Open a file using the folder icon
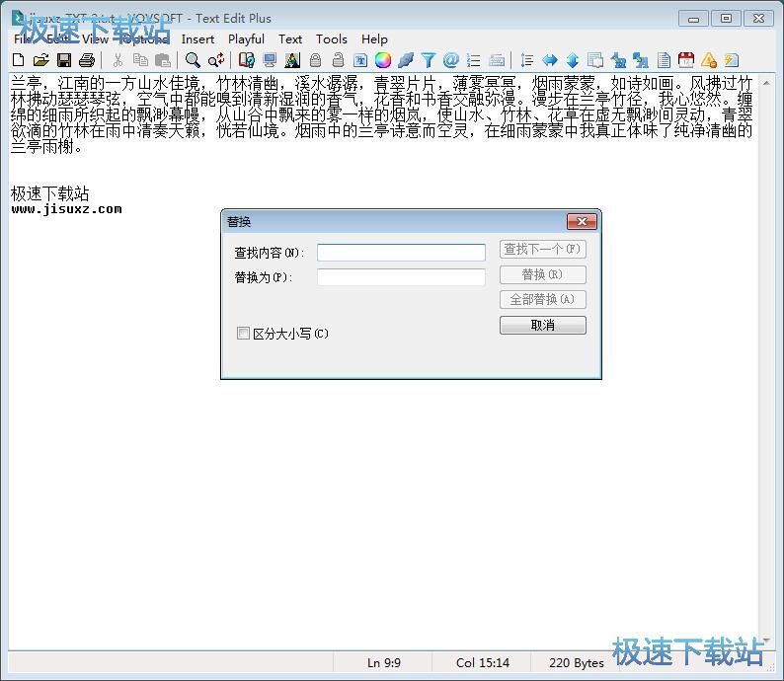Viewport: 784px width, 681px height. [41, 60]
